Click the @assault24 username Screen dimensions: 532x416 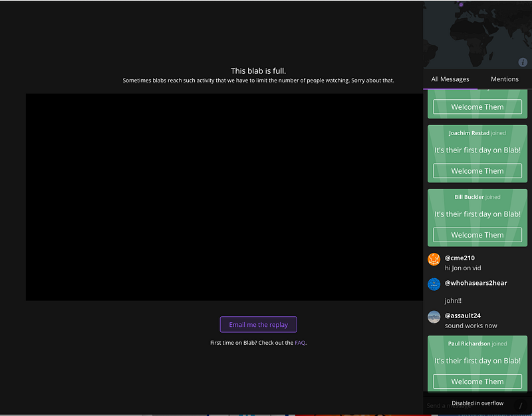(x=462, y=315)
